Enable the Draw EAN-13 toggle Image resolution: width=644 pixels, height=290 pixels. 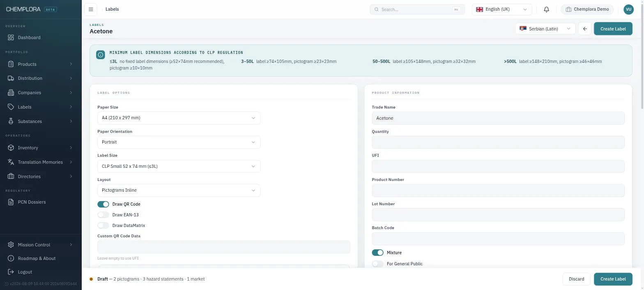click(x=103, y=215)
